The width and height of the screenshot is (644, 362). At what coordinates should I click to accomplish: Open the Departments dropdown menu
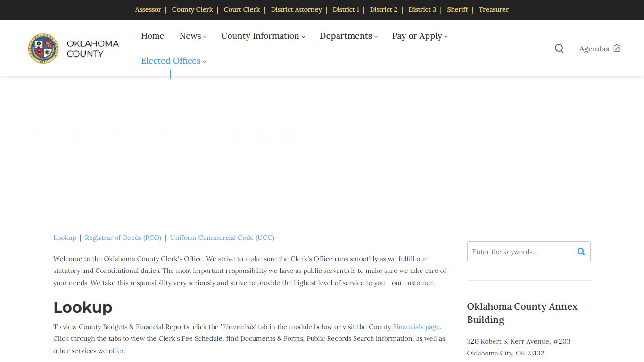click(x=348, y=36)
